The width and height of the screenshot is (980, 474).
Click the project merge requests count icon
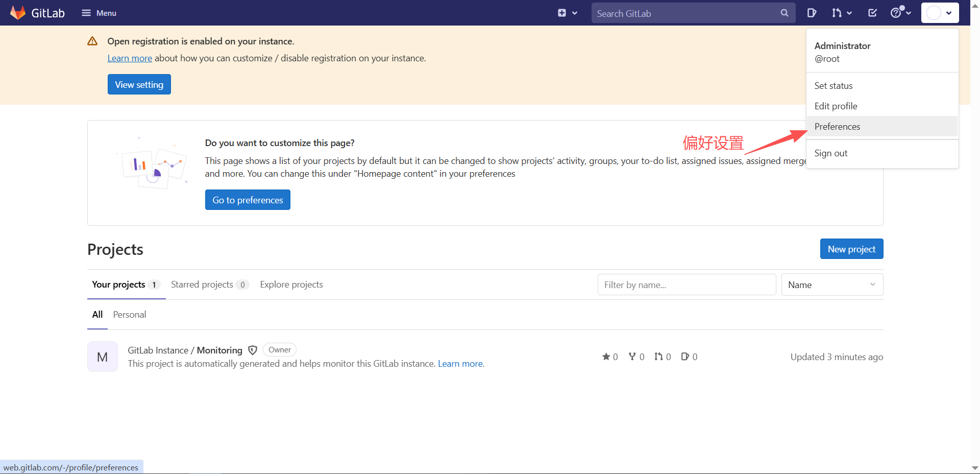click(659, 357)
